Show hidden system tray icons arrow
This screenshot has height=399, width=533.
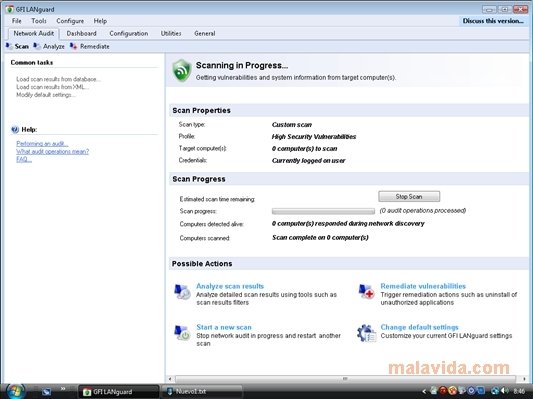424,392
